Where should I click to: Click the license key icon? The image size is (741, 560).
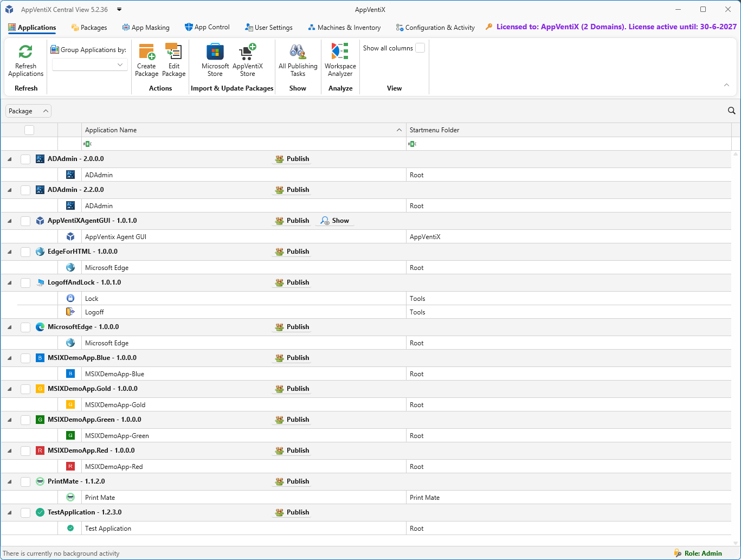489,27
